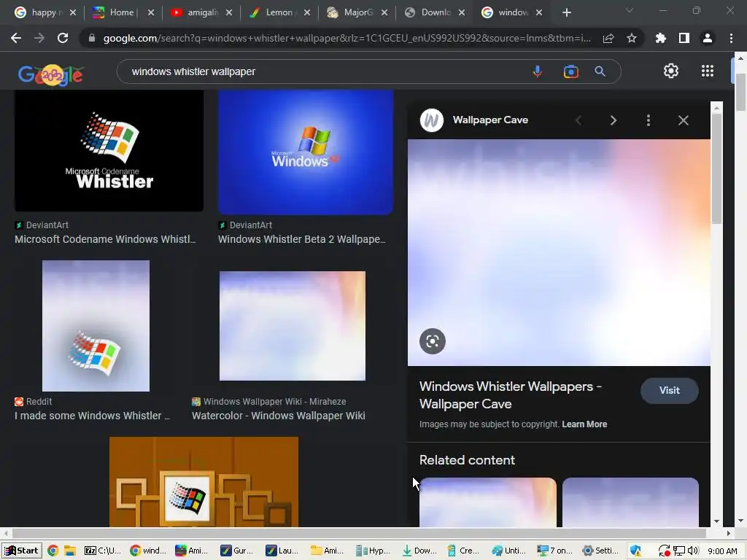
Task: Open the Chrome extensions puzzle icon
Action: pos(660,38)
